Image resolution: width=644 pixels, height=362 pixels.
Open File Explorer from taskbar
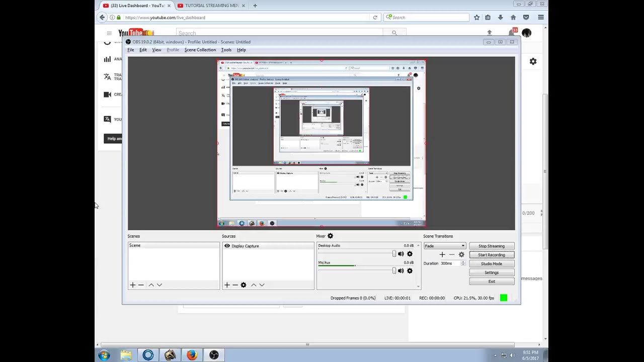pos(126,355)
